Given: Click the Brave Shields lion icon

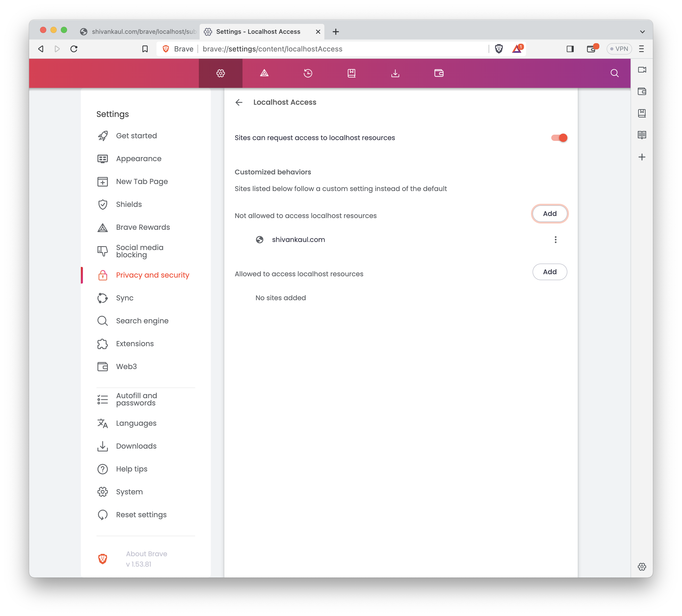Looking at the screenshot, I should coord(499,49).
